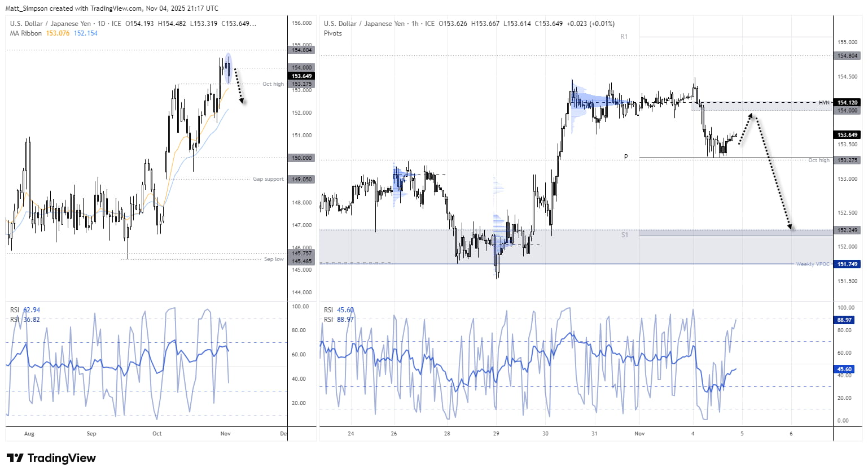
Task: Click the Sep low label
Action: [274, 259]
